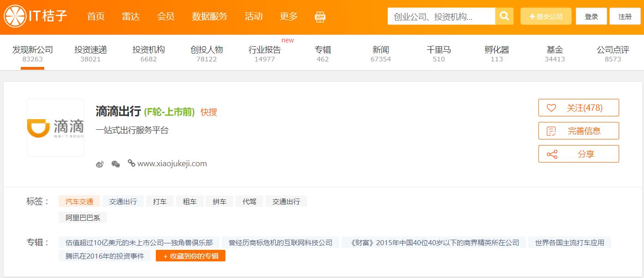644x278 pixels.
Task: Click the 完善信息 button
Action: coord(579,131)
